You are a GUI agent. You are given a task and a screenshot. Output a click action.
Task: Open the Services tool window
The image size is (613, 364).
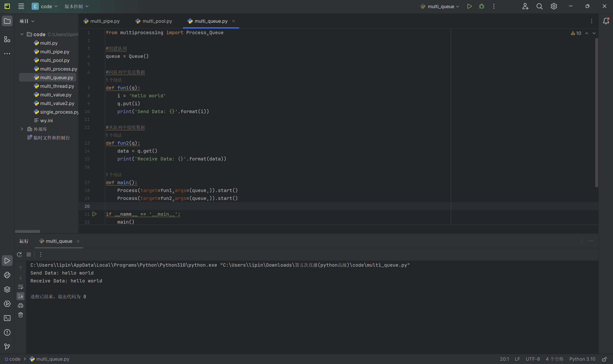(x=7, y=304)
